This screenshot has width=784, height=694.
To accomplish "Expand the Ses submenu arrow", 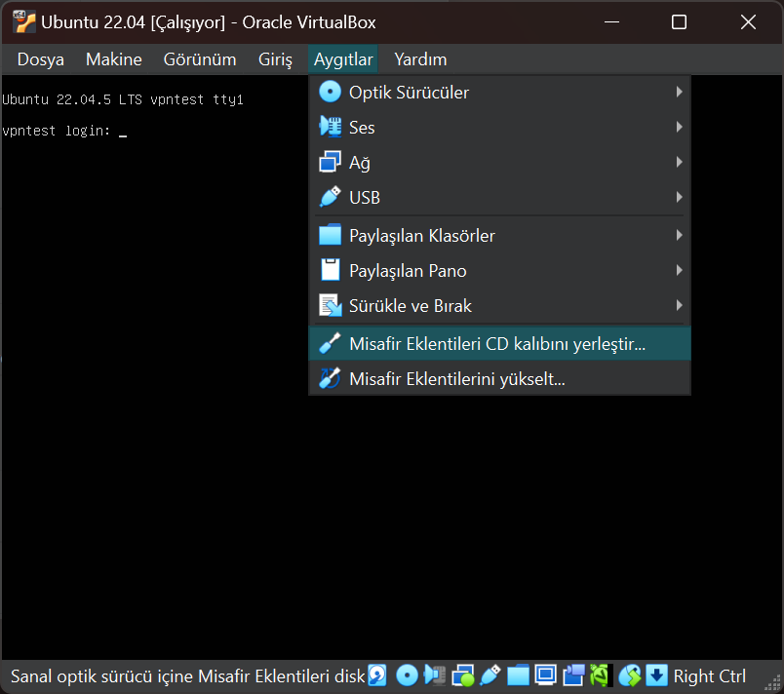I will pos(679,127).
